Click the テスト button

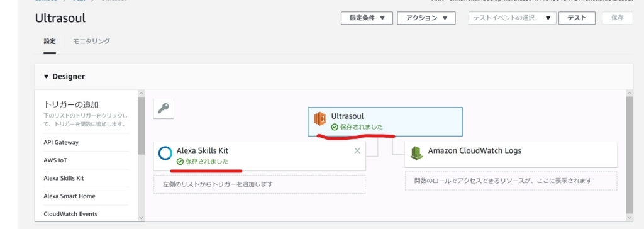tap(577, 18)
